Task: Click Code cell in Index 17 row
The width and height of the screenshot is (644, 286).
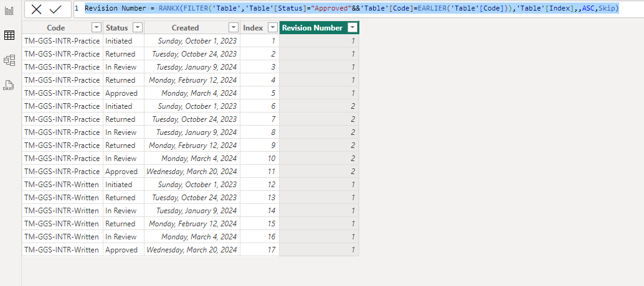Action: [x=62, y=249]
